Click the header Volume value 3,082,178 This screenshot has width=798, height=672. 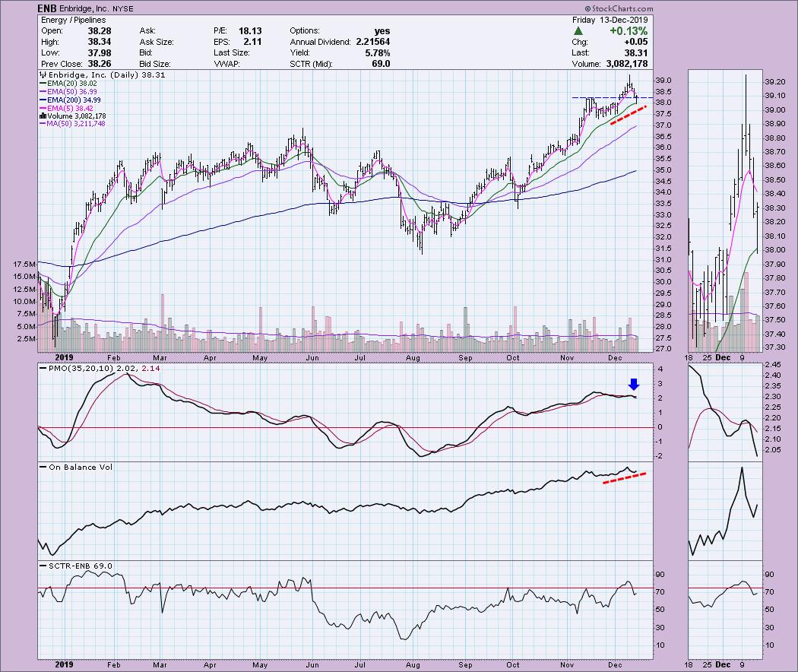click(627, 64)
